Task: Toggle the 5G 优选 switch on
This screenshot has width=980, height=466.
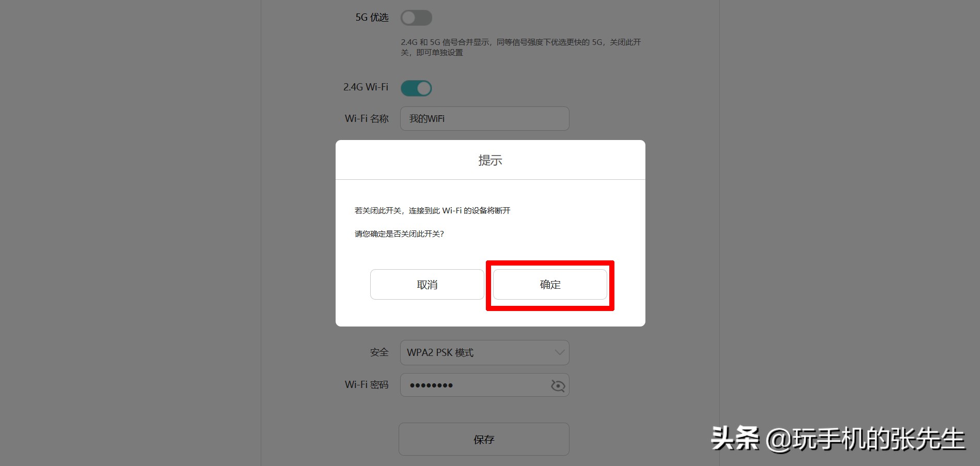Action: coord(416,18)
